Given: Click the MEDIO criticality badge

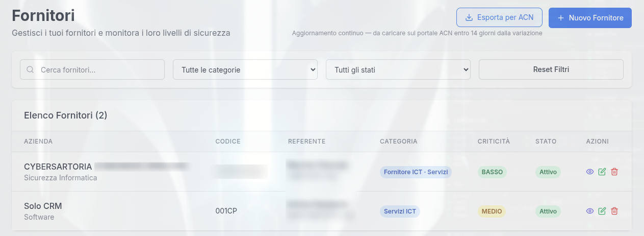Looking at the screenshot, I should pyautogui.click(x=492, y=211).
